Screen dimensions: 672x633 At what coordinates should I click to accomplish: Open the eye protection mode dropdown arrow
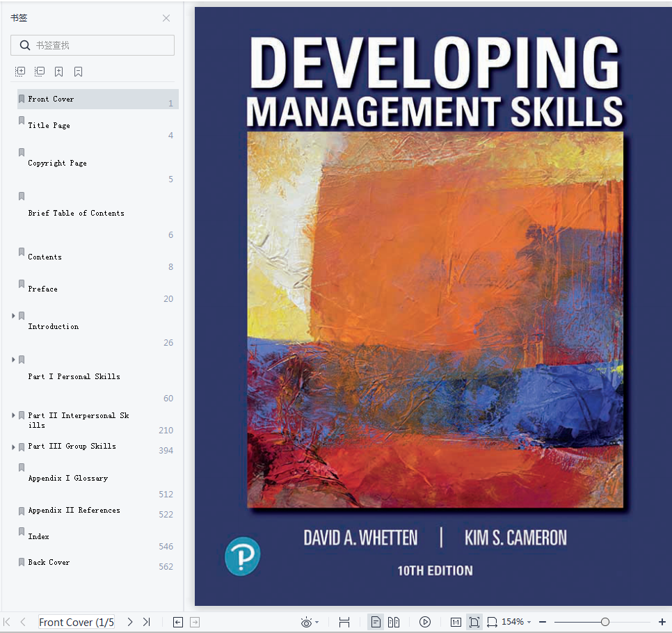pyautogui.click(x=317, y=623)
